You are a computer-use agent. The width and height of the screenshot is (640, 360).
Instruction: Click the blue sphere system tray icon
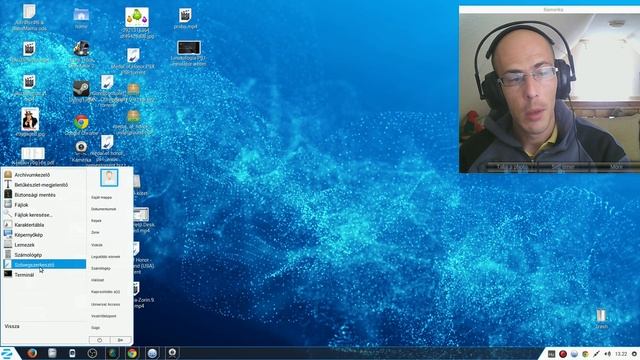(574, 354)
